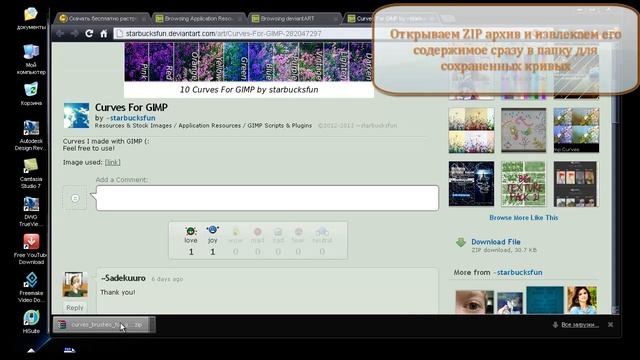Click the browser Back arrow
Image resolution: width=640 pixels, height=360 pixels.
(x=60, y=33)
